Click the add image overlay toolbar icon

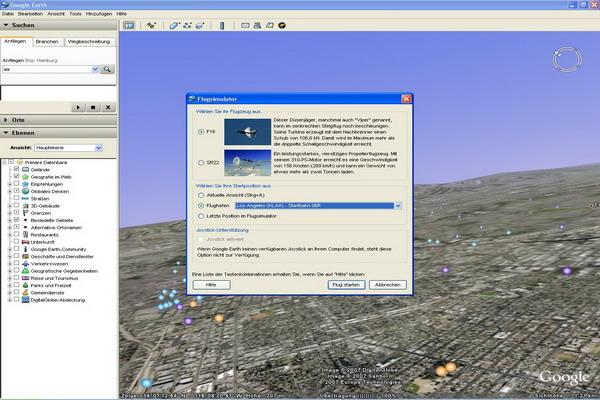click(x=200, y=26)
